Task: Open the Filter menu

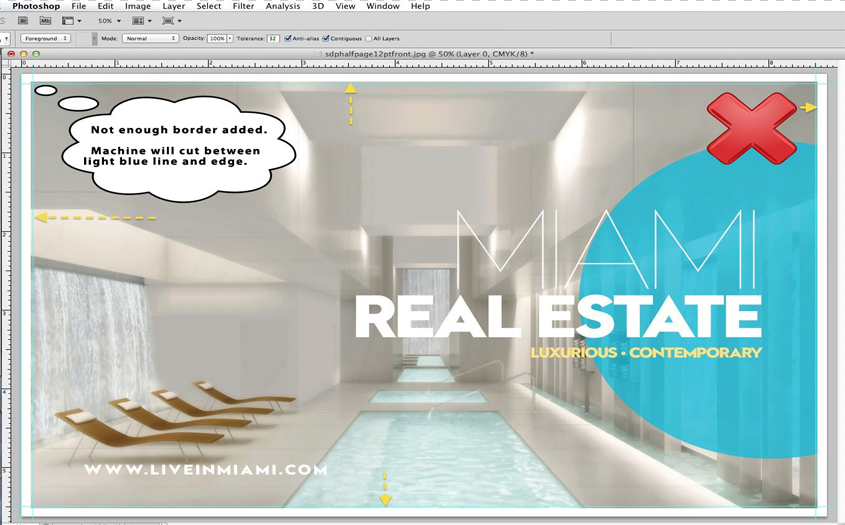Action: tap(243, 6)
